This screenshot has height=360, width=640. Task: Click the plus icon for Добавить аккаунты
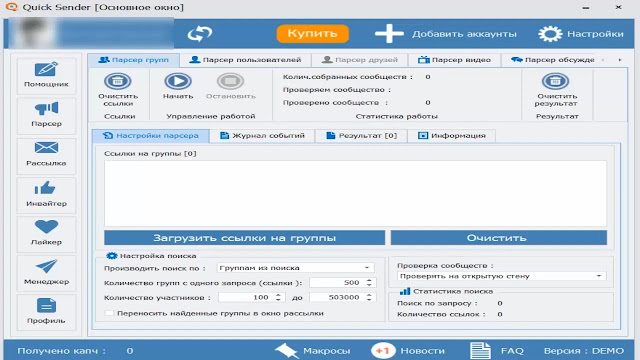click(389, 33)
